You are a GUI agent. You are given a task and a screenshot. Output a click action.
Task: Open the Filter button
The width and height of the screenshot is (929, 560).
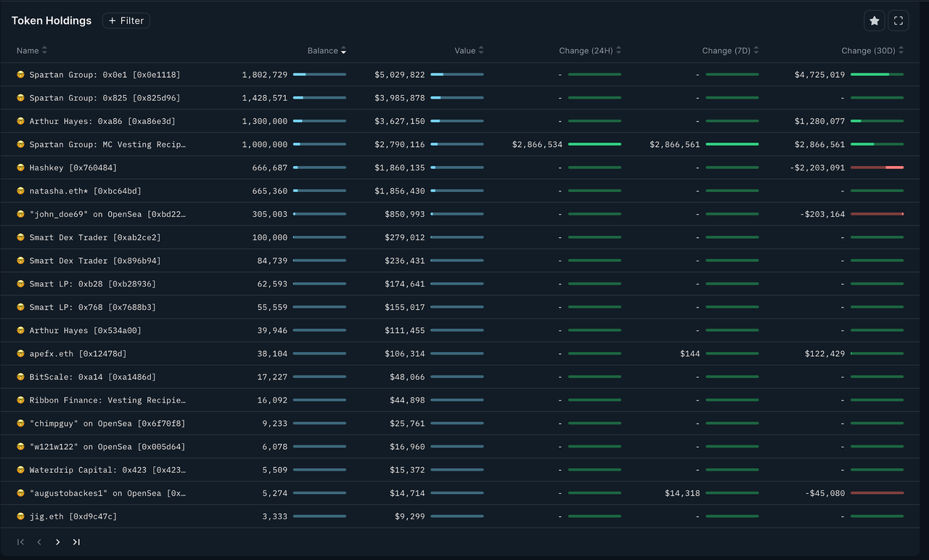pyautogui.click(x=126, y=21)
